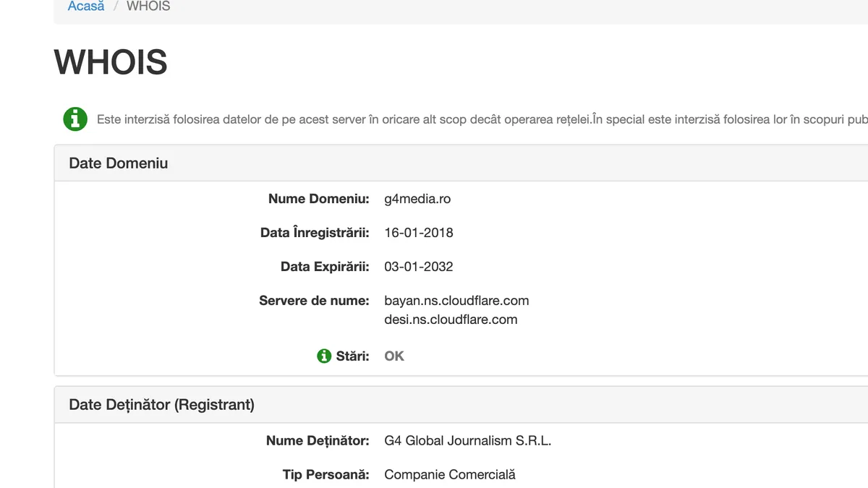Click the large WHOIS page heading
The height and width of the screenshot is (488, 868).
[111, 62]
